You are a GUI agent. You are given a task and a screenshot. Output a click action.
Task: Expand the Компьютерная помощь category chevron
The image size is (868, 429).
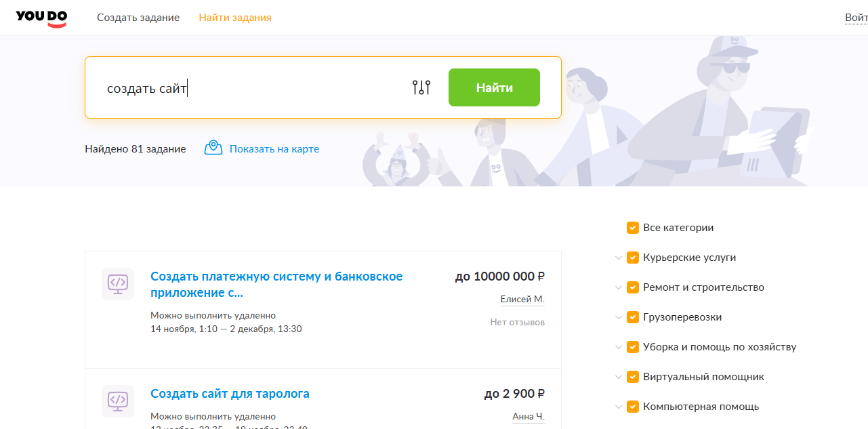click(x=618, y=407)
